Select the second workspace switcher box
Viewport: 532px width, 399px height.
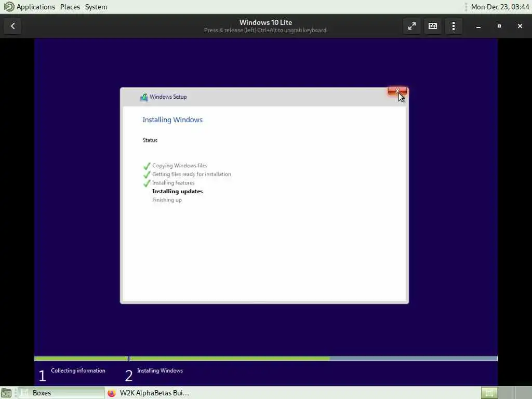pos(506,393)
